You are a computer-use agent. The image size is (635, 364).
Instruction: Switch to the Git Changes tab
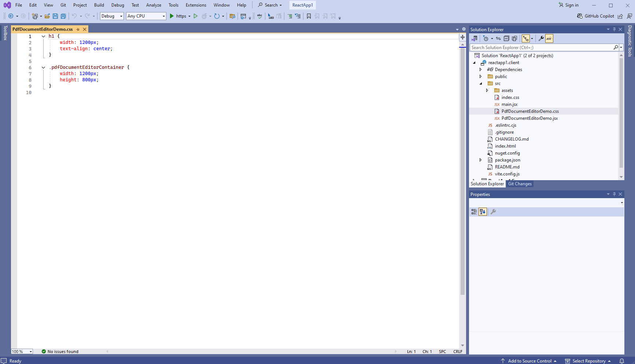[x=520, y=184]
